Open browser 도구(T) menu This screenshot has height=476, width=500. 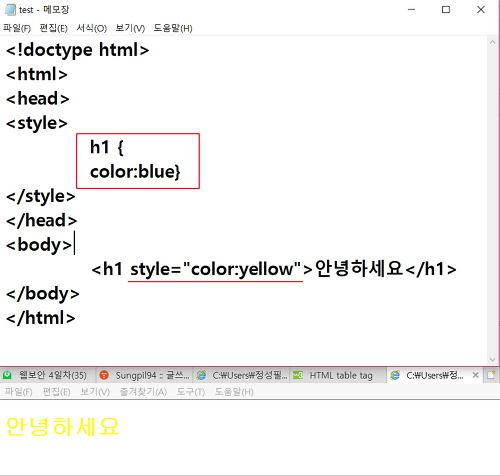tap(191, 392)
